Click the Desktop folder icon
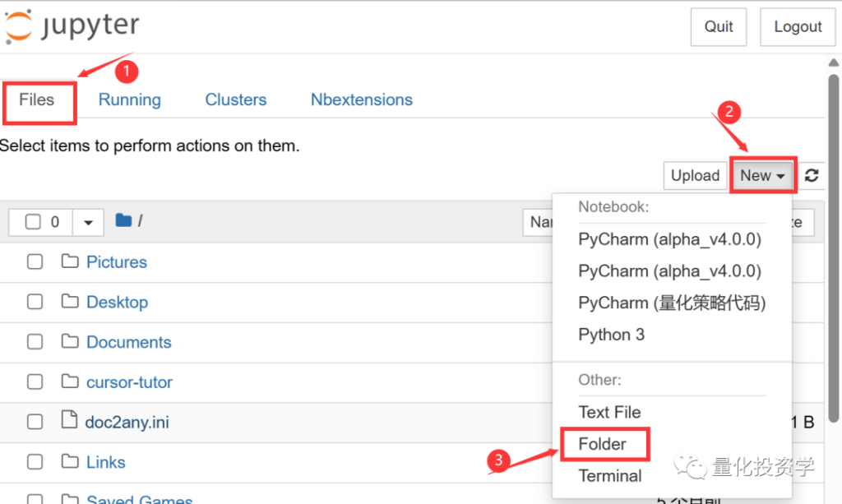 tap(70, 301)
